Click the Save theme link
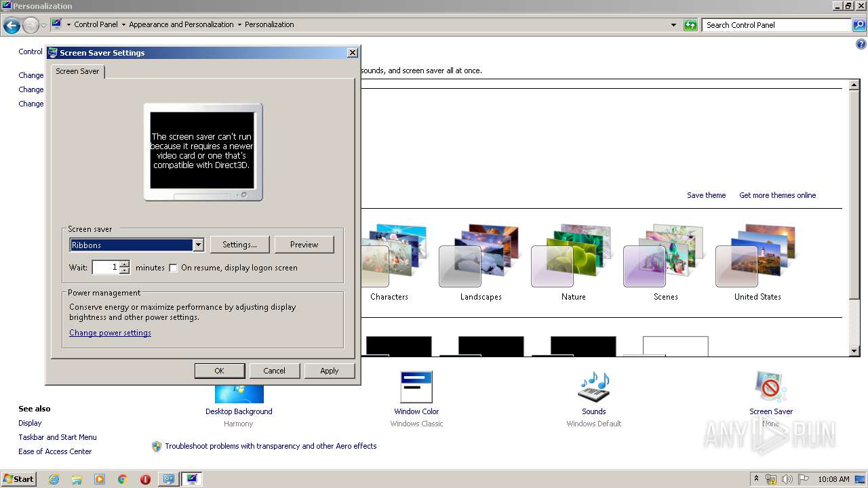868x488 pixels. pyautogui.click(x=706, y=195)
